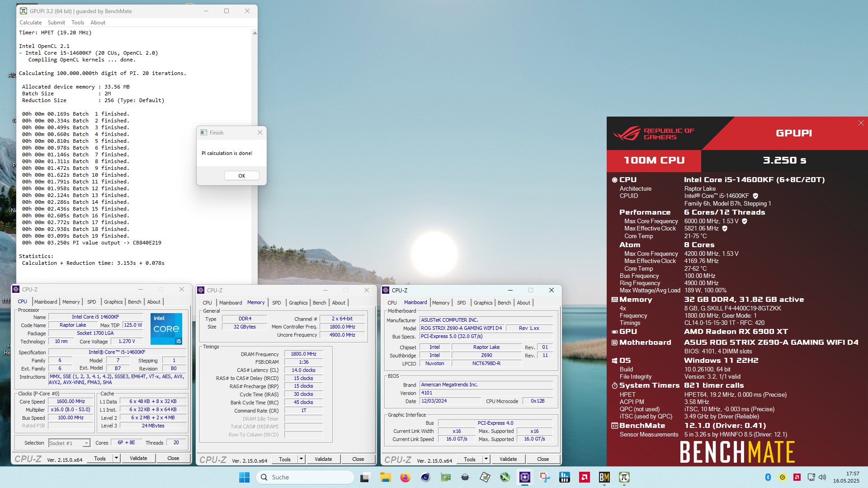Open the Windows Start menu

coord(244,477)
